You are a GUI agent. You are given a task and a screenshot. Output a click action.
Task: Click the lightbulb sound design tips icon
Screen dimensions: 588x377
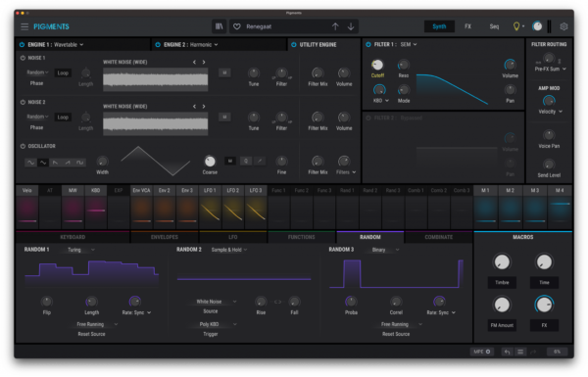516,26
